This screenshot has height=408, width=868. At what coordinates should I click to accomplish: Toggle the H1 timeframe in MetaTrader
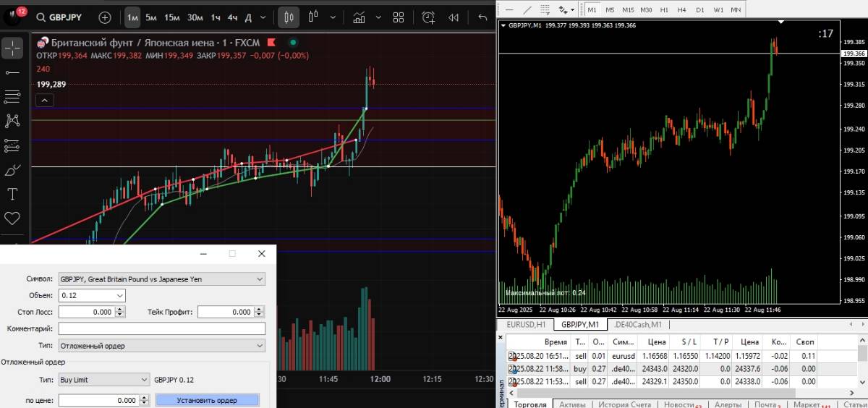point(663,9)
